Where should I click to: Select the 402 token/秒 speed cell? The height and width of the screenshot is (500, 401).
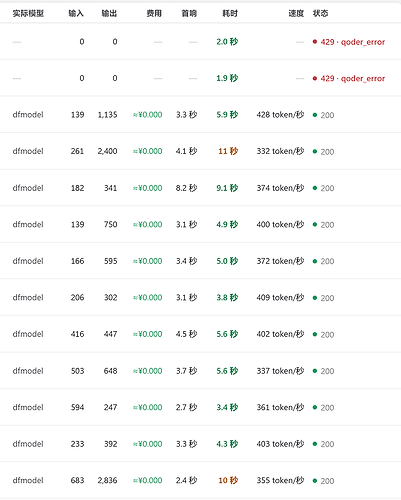pos(280,334)
